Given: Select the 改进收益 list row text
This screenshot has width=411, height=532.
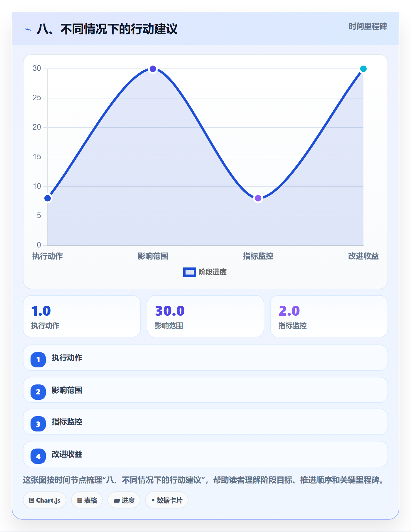Looking at the screenshot, I should coord(67,454).
